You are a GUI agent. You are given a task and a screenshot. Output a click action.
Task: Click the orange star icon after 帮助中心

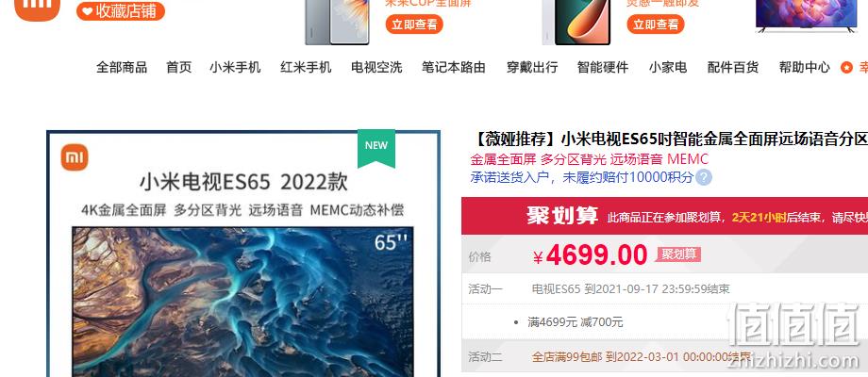coord(846,68)
